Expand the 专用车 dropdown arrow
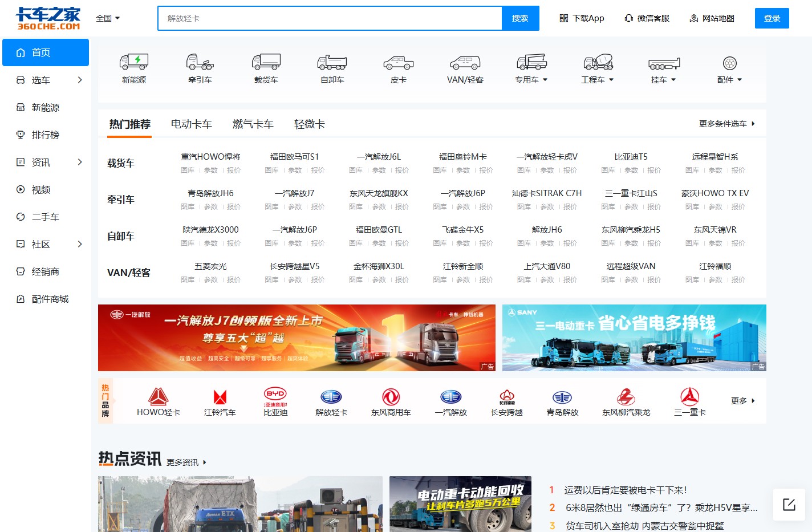Image resolution: width=812 pixels, height=532 pixels. (x=545, y=80)
